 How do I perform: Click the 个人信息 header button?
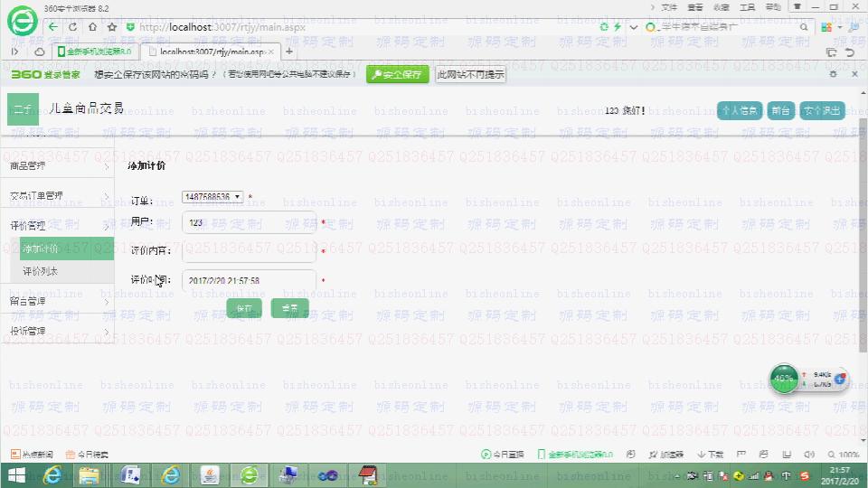pos(740,110)
